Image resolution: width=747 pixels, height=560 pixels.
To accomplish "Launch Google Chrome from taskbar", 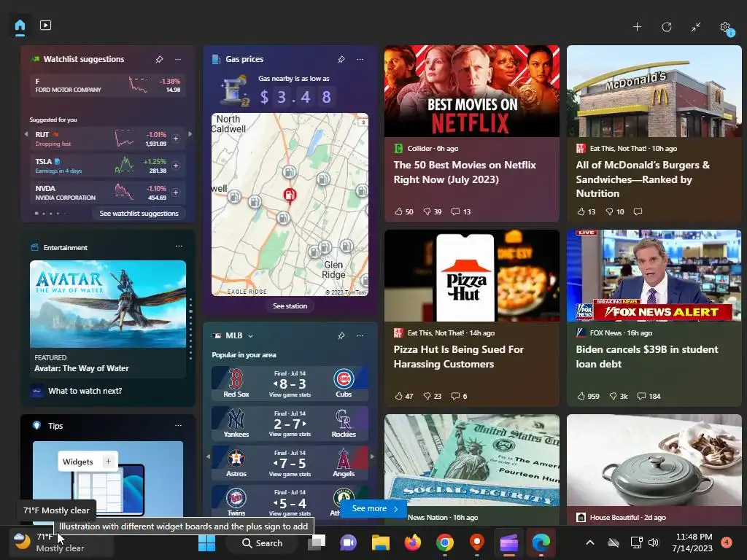I will pyautogui.click(x=444, y=542).
